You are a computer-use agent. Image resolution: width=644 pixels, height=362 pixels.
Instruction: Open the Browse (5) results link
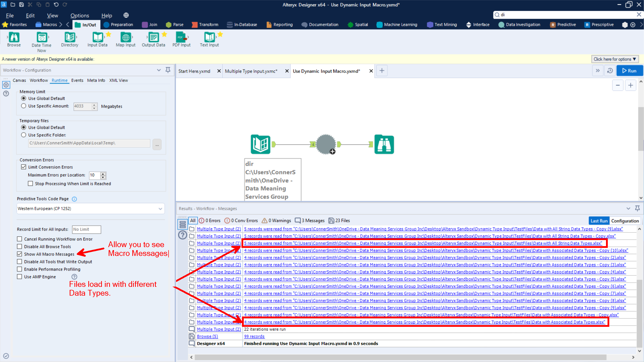pyautogui.click(x=207, y=336)
